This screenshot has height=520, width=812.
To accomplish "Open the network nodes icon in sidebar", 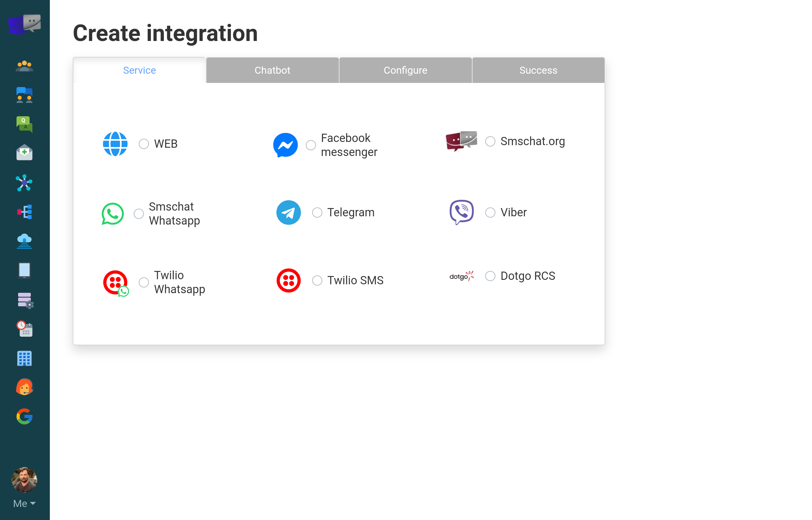I will click(x=25, y=183).
